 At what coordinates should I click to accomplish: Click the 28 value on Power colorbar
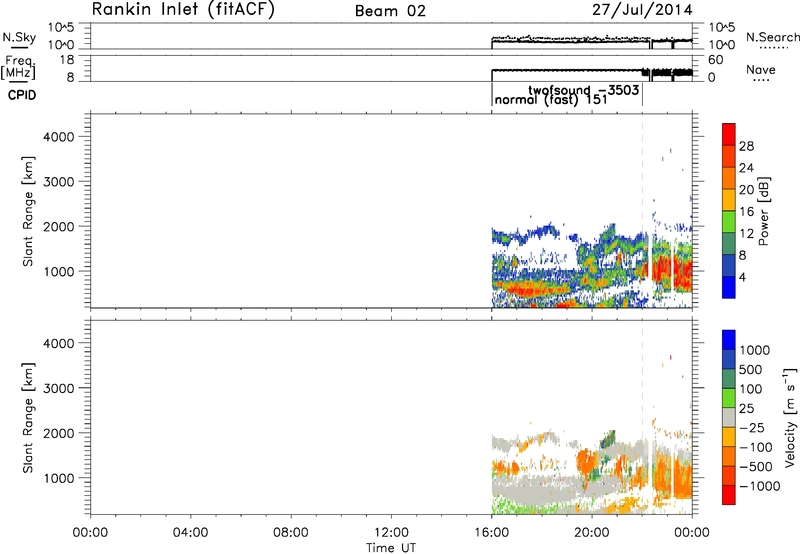tap(746, 146)
